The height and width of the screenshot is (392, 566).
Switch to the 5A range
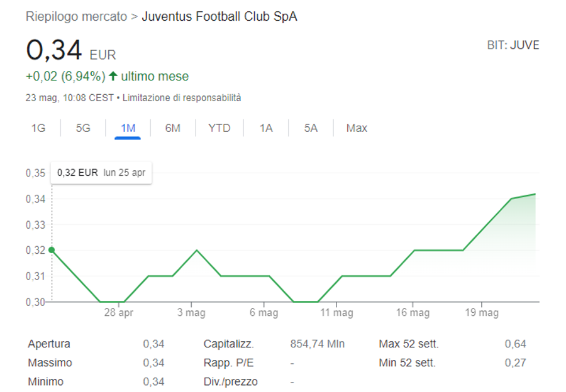click(311, 128)
